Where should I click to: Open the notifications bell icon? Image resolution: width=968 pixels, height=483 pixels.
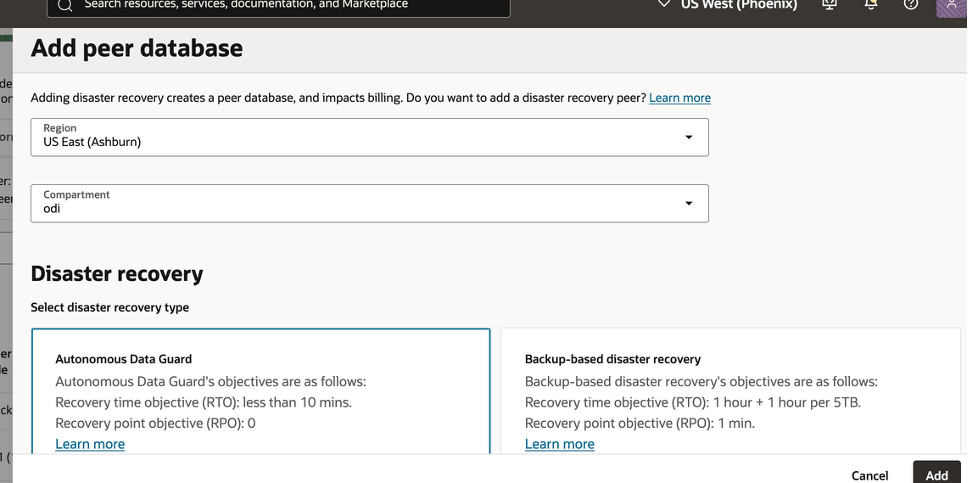pyautogui.click(x=871, y=4)
